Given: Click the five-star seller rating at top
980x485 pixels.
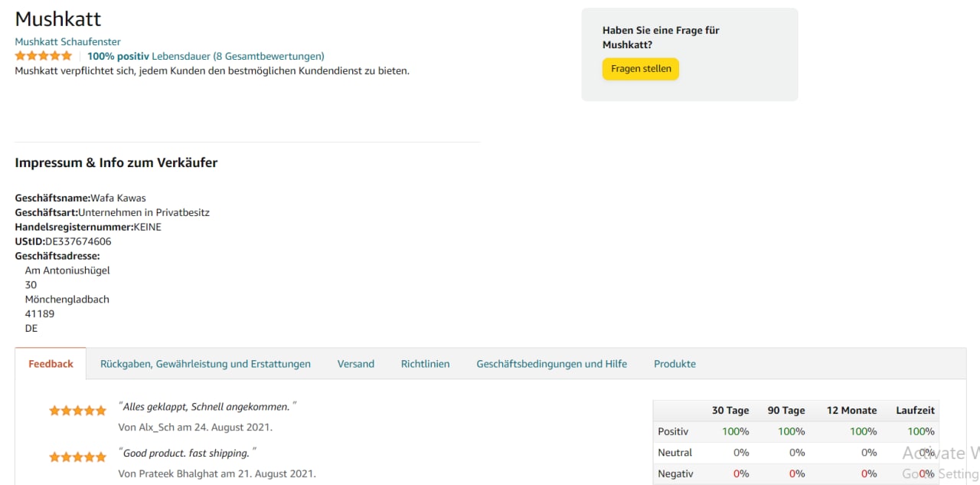Looking at the screenshot, I should click(44, 56).
